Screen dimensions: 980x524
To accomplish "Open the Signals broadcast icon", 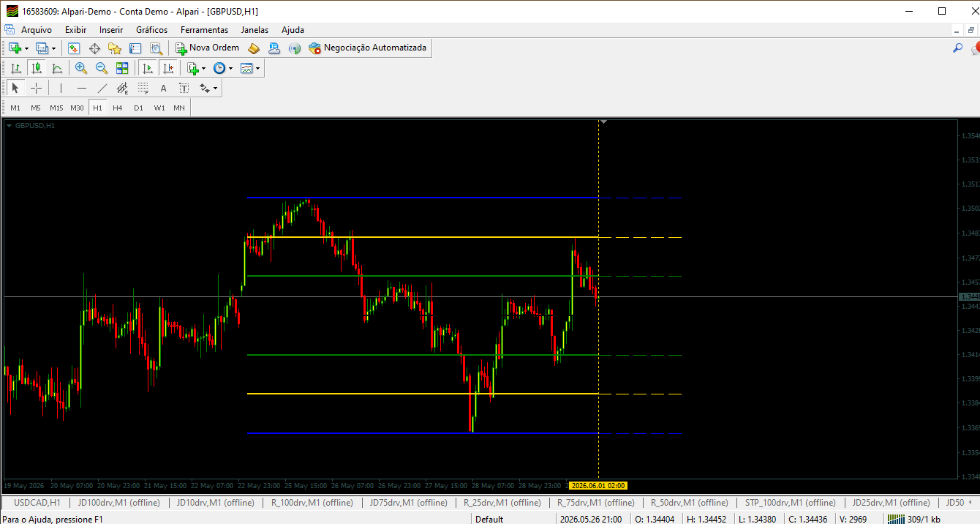I will point(295,48).
